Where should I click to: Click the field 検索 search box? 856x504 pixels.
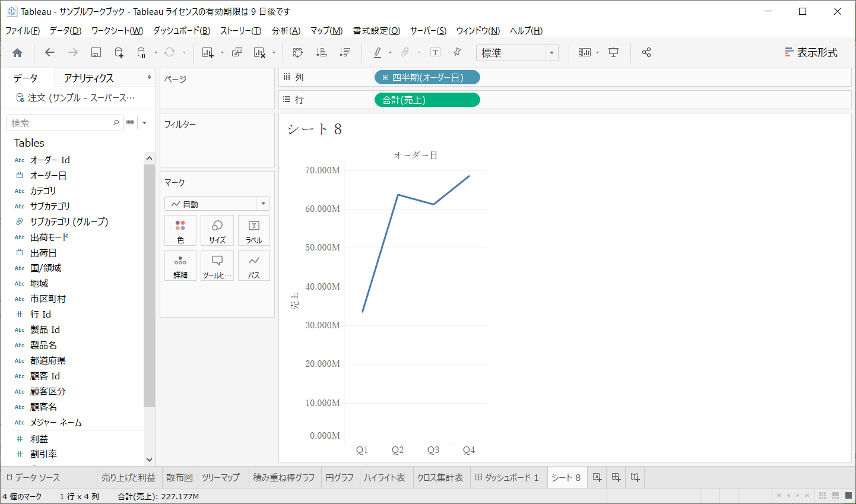point(65,123)
